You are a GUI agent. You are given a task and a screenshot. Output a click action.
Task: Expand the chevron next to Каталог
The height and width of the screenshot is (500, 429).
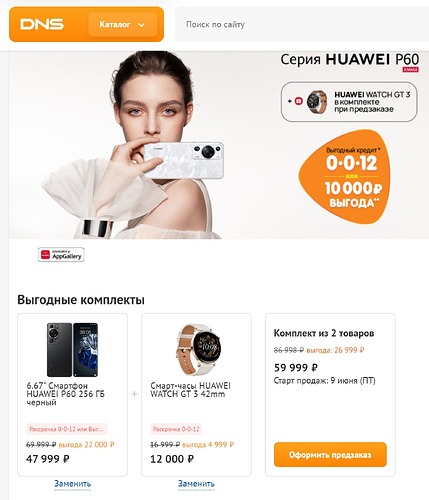tap(141, 25)
